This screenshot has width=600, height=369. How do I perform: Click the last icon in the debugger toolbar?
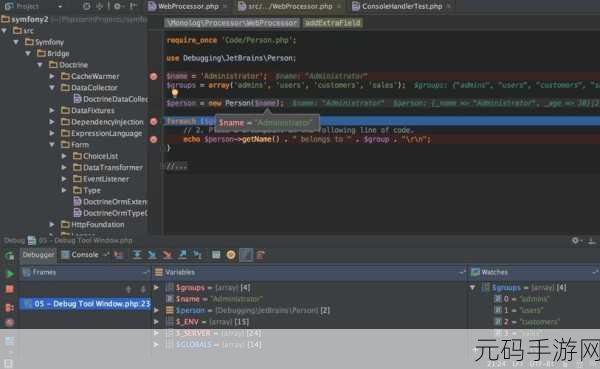(261, 255)
